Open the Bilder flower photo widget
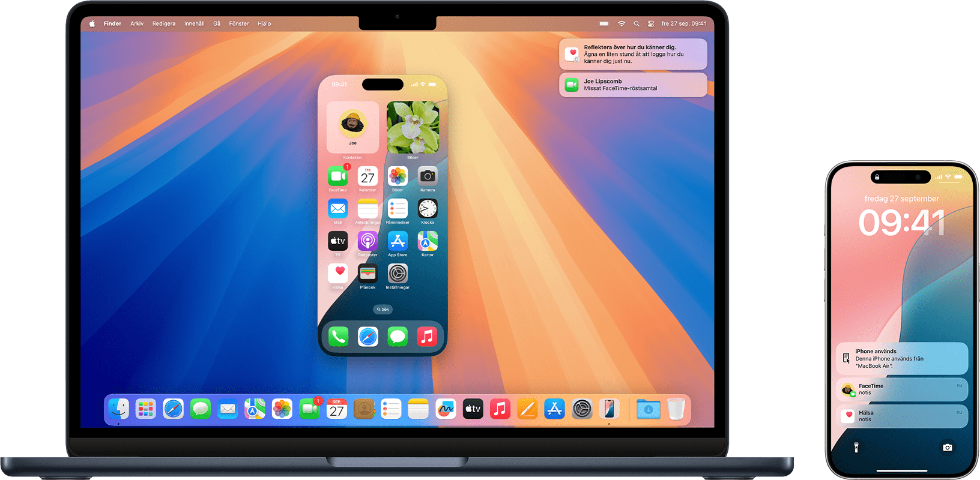This screenshot has width=980, height=480. [413, 127]
